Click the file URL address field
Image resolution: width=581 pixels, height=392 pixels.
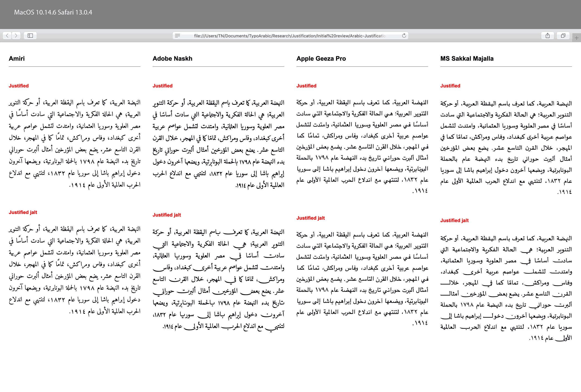point(290,36)
